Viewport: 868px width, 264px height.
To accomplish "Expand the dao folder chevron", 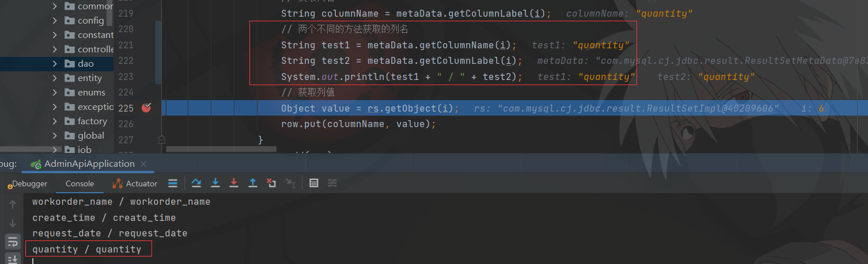I will tap(55, 64).
